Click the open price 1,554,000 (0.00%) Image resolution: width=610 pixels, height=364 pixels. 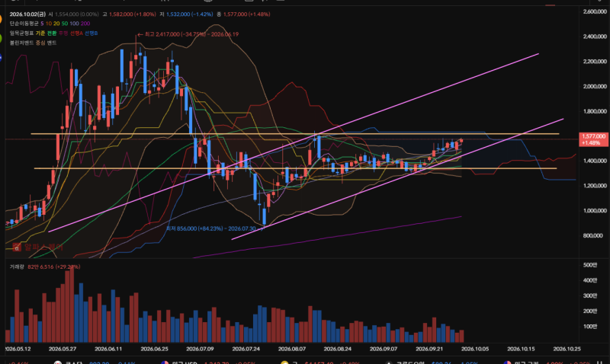[x=75, y=14]
